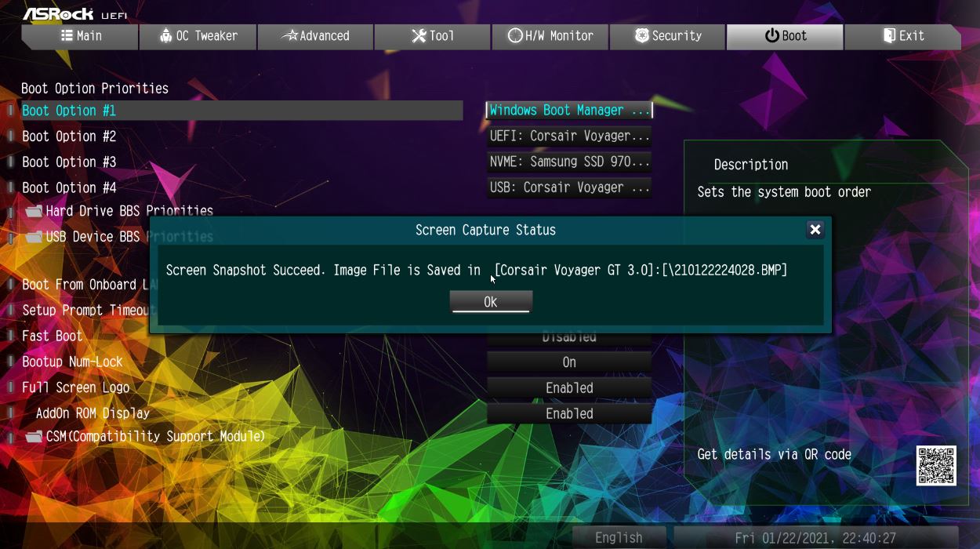Click the Boot Option Priorities heading
The width and height of the screenshot is (980, 549).
[x=95, y=89]
